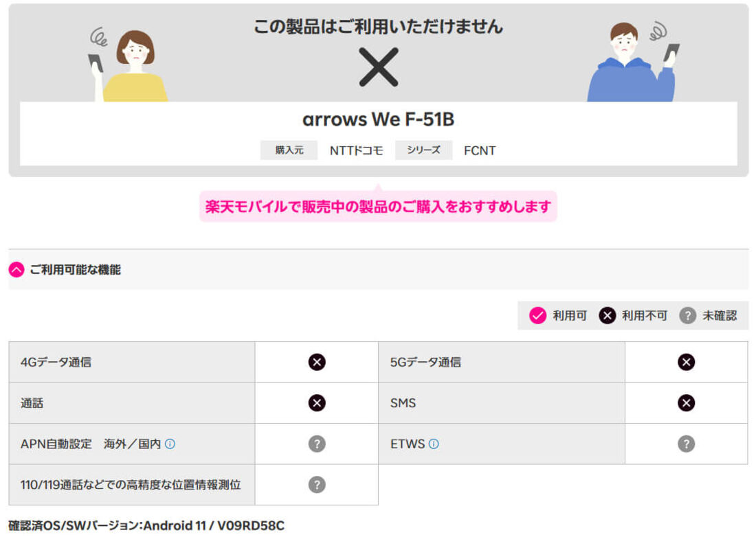Image resolution: width=756 pixels, height=537 pixels.
Task: Click question mark icon for APN自動設定
Action: [317, 444]
